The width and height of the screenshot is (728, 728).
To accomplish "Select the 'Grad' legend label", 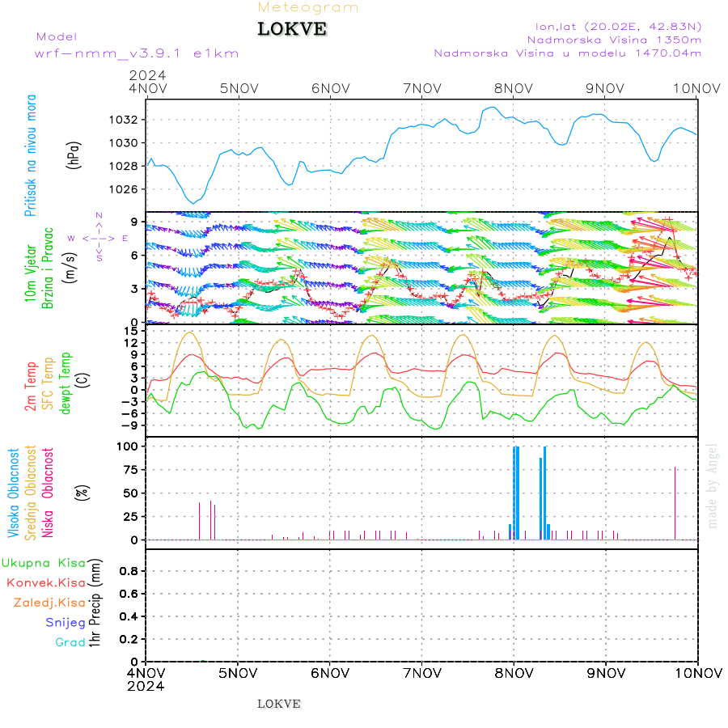I will (70, 642).
